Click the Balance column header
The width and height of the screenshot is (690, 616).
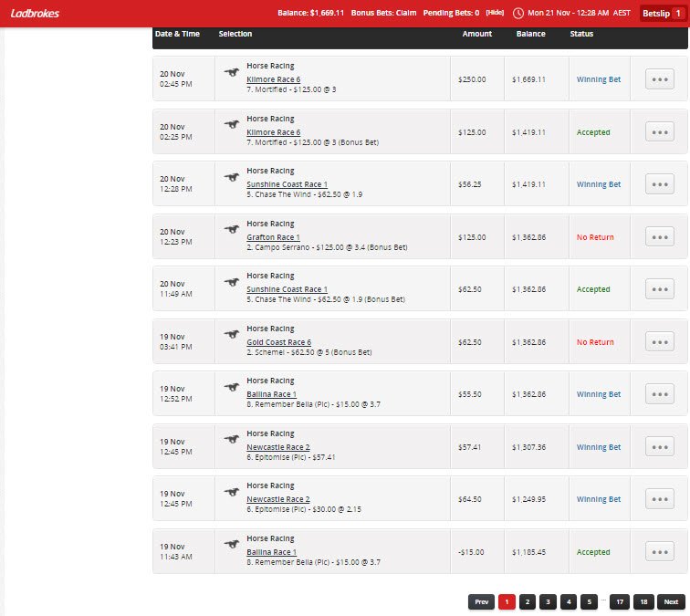click(530, 34)
